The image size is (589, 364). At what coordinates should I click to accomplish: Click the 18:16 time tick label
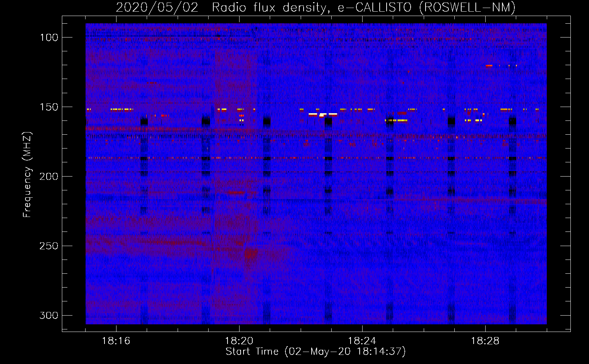(116, 341)
